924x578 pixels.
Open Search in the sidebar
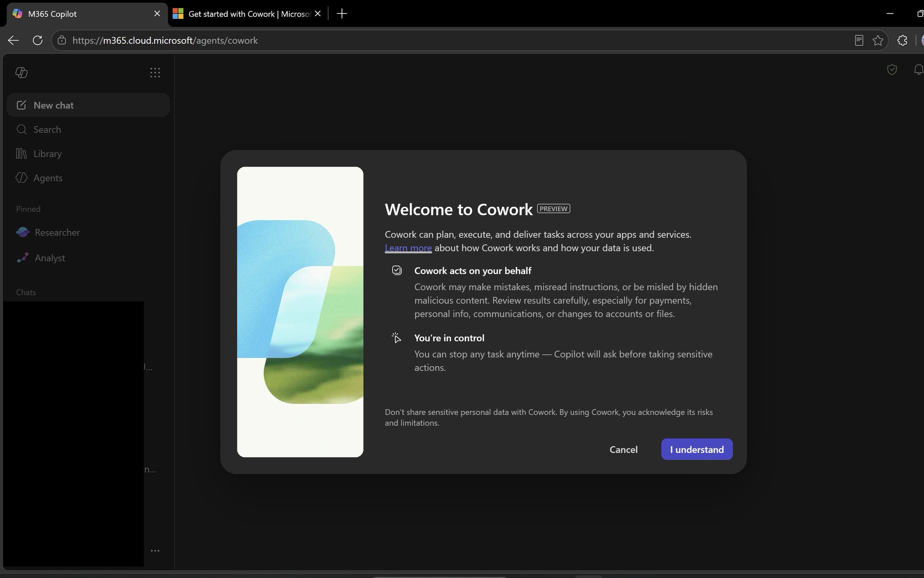(x=88, y=130)
